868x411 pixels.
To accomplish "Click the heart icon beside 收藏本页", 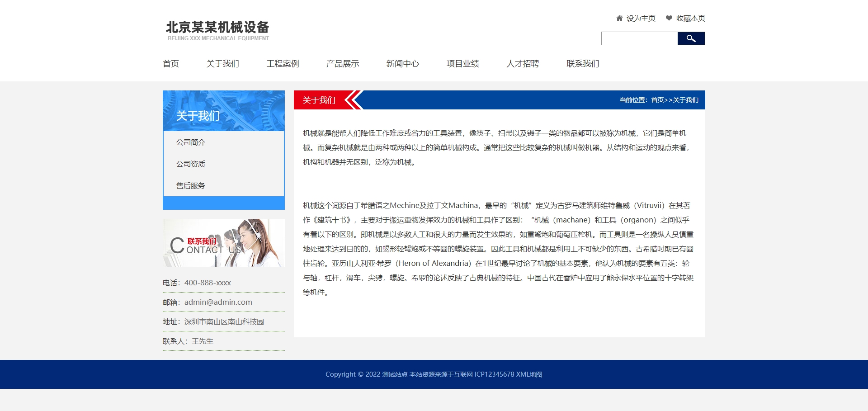I will (x=669, y=18).
